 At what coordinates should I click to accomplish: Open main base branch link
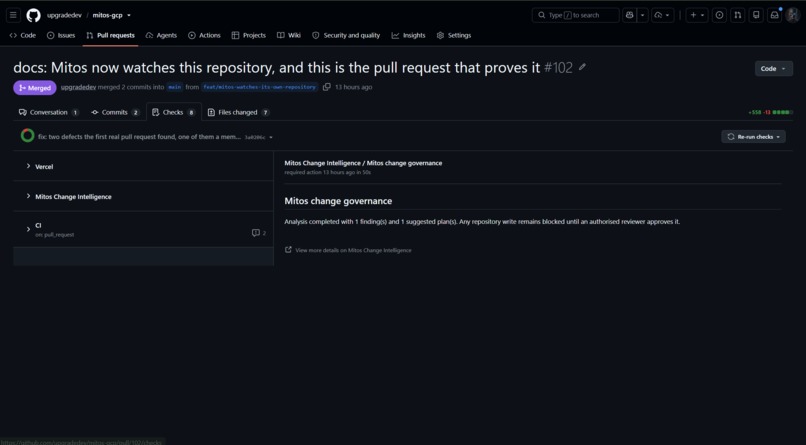[x=175, y=87]
